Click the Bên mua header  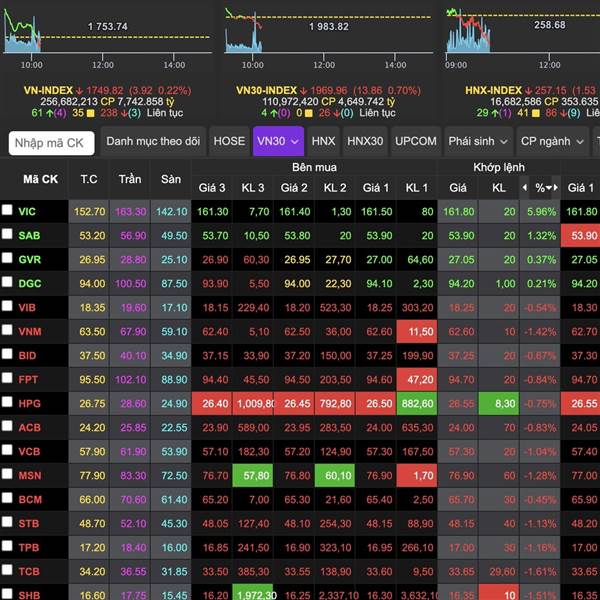tap(314, 167)
